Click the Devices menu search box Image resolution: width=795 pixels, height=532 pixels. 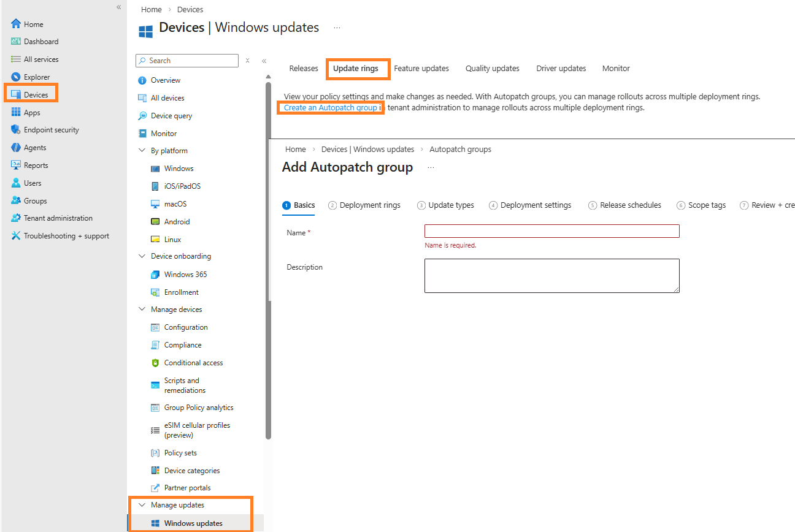(x=187, y=61)
